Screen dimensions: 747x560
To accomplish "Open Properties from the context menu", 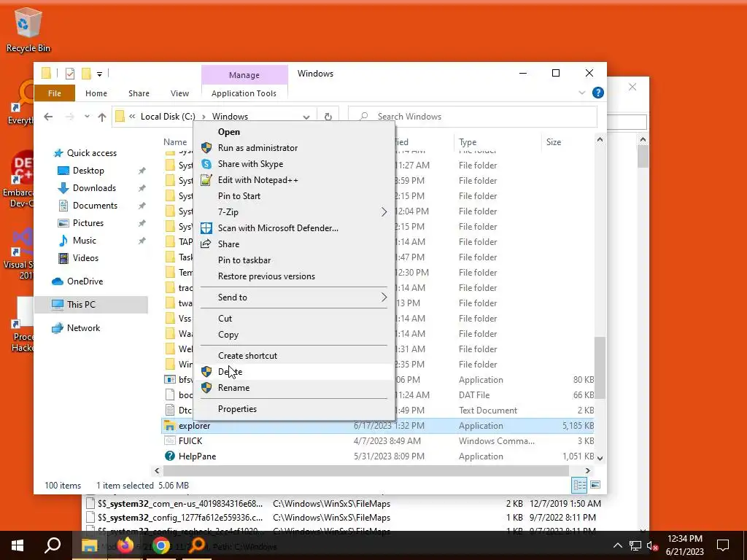I will click(x=294, y=409).
